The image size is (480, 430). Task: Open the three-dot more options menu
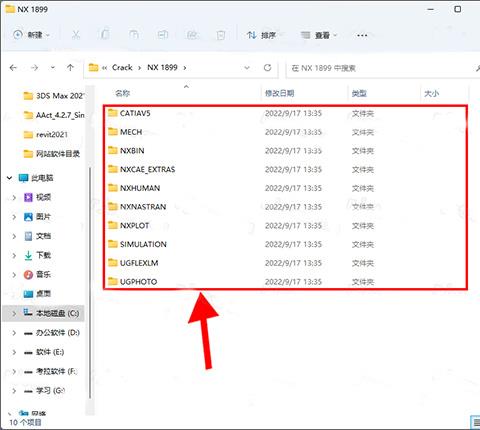[362, 35]
